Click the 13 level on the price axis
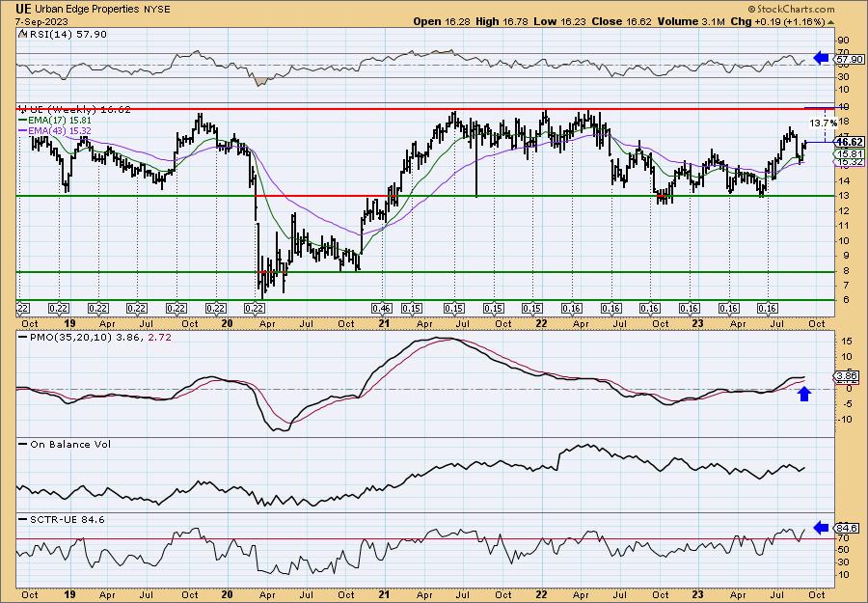Viewport: 868px width, 603px height. [x=843, y=196]
